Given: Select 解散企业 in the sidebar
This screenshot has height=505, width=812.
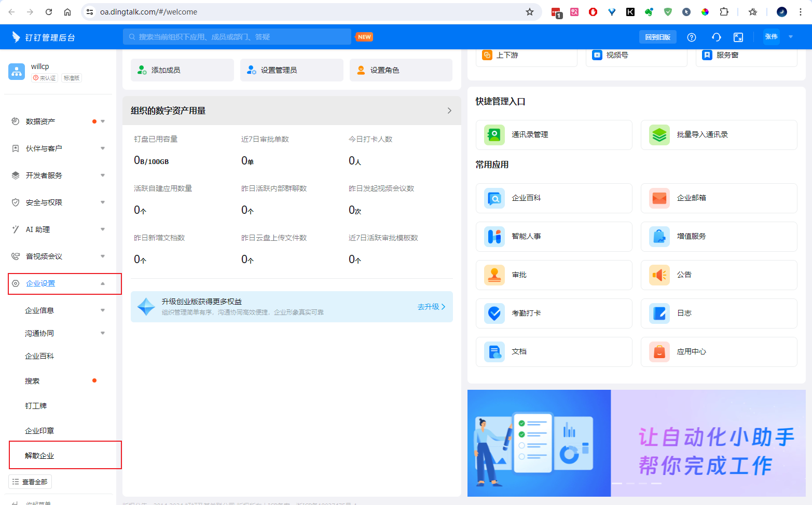Looking at the screenshot, I should pyautogui.click(x=39, y=456).
